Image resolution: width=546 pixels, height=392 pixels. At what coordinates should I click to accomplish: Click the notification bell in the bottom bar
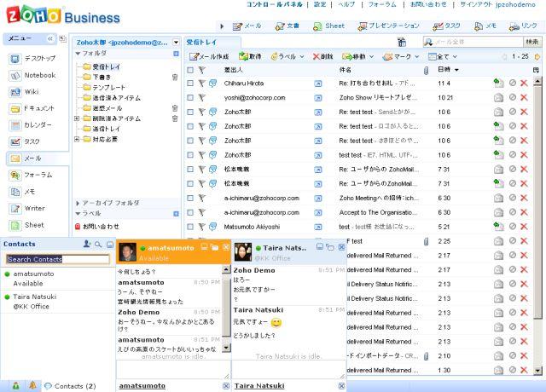[x=32, y=385]
